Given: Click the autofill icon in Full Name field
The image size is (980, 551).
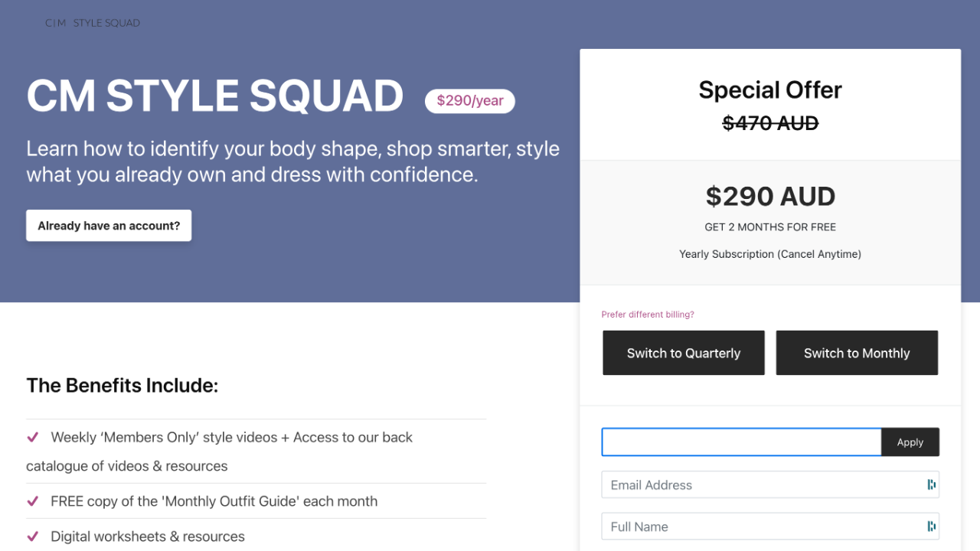Looking at the screenshot, I should click(931, 527).
